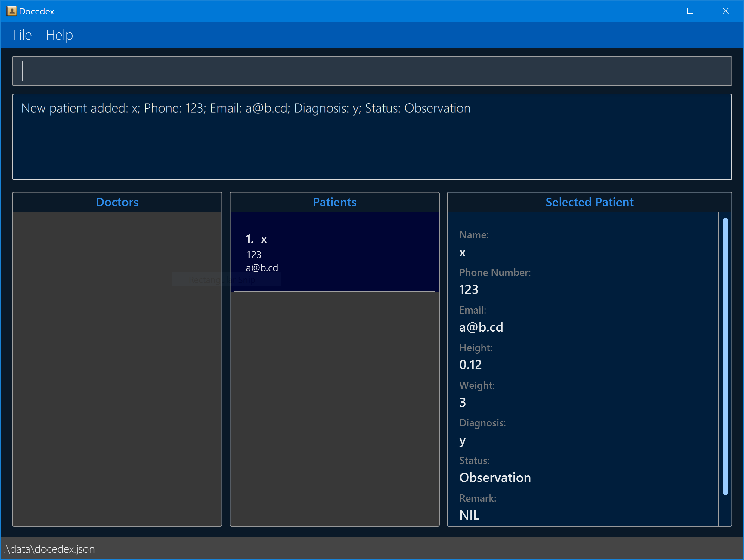This screenshot has width=744, height=560.
Task: Open the Help menu
Action: point(59,35)
